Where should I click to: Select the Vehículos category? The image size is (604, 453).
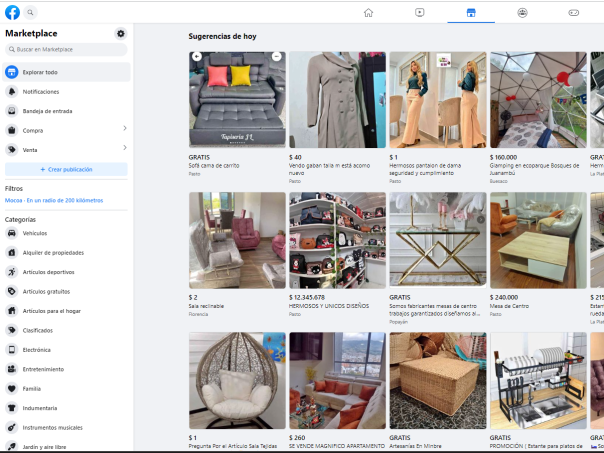[35, 233]
